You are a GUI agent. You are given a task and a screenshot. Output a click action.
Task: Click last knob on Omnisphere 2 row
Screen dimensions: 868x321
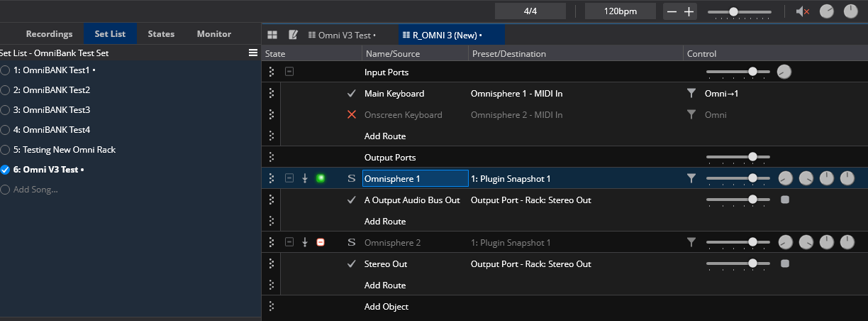847,242
